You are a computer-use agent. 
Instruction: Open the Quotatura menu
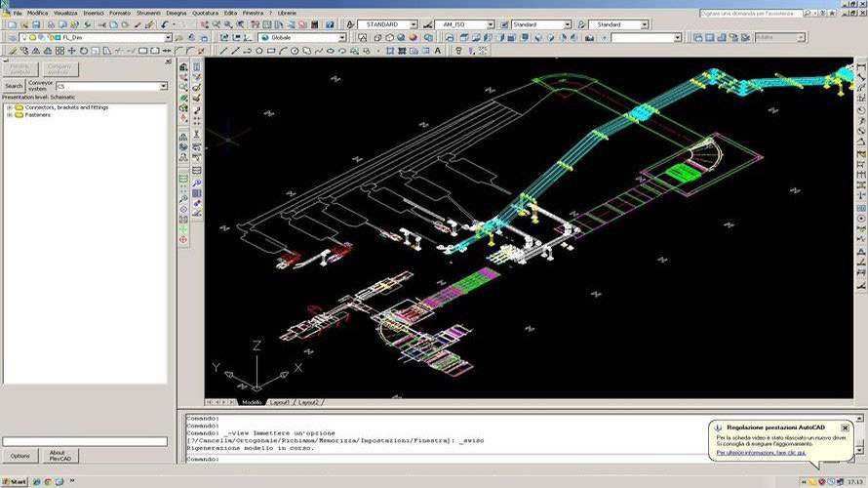(205, 13)
